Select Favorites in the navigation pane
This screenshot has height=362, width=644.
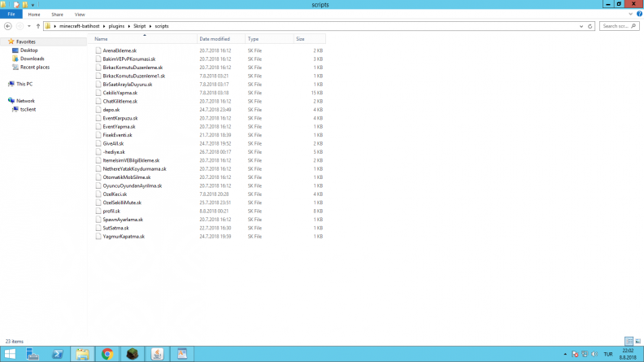coord(25,41)
